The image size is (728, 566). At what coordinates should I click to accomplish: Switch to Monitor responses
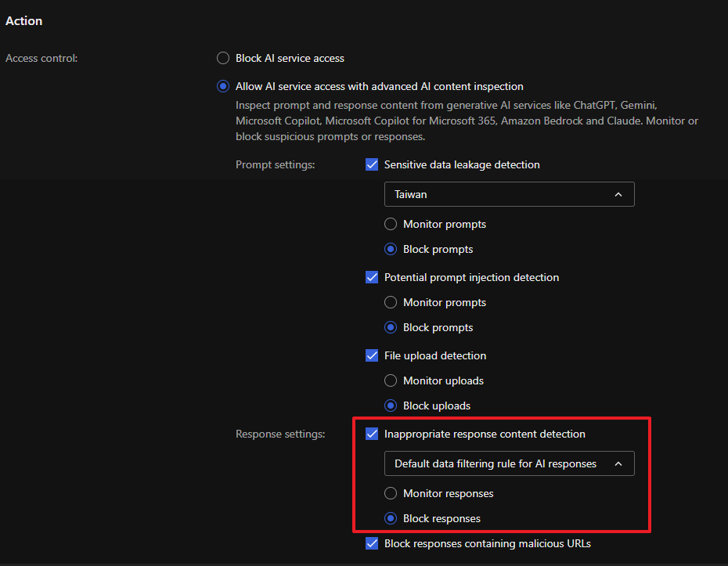(391, 493)
